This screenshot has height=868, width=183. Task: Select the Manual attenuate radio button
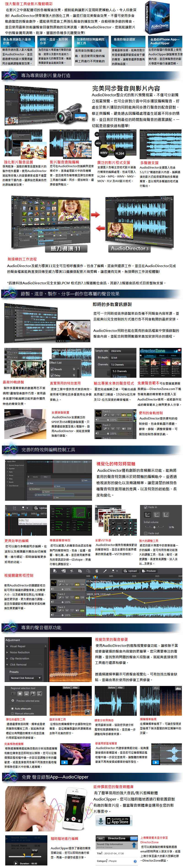click(13, 713)
